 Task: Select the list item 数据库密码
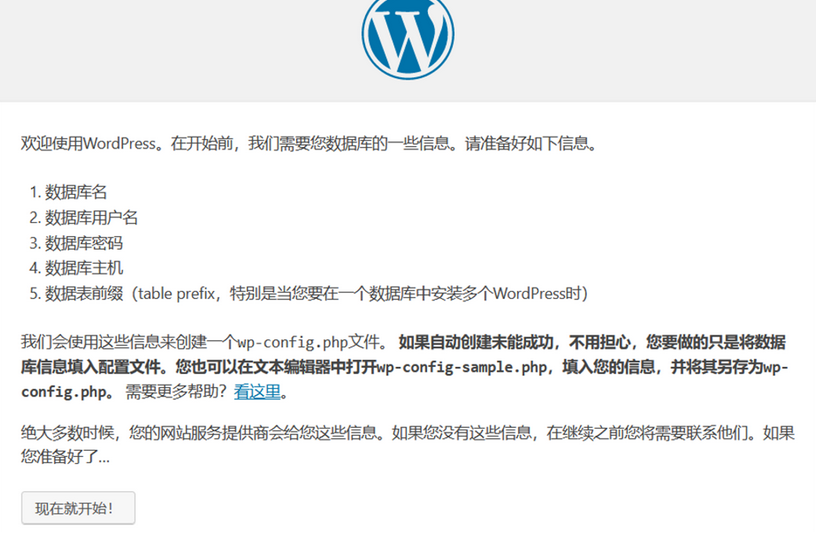click(x=83, y=243)
